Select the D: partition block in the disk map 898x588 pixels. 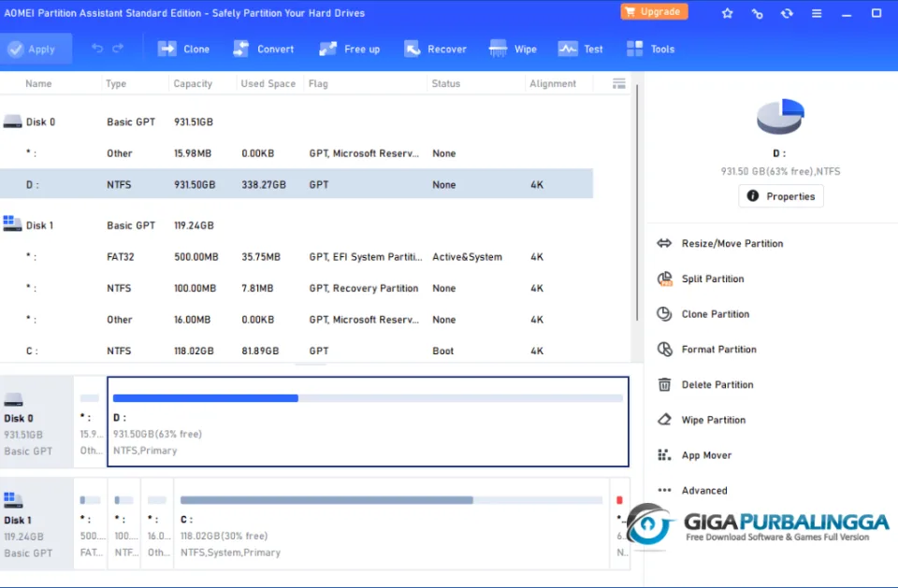click(368, 422)
